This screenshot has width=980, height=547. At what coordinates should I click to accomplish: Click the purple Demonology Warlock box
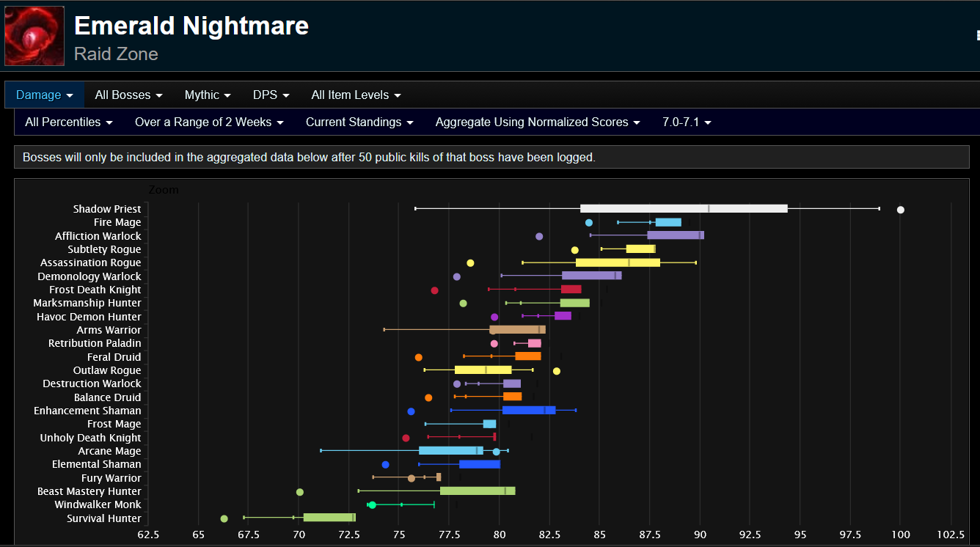[x=592, y=276]
